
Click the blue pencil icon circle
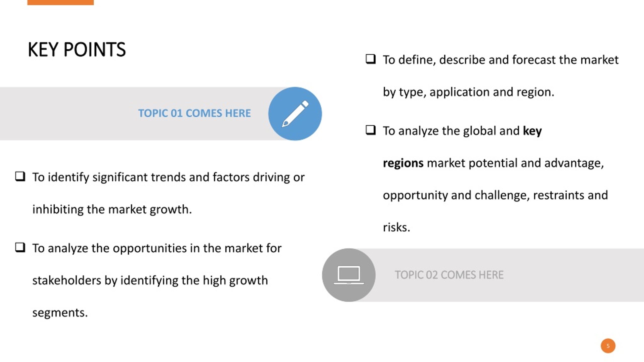tap(295, 114)
